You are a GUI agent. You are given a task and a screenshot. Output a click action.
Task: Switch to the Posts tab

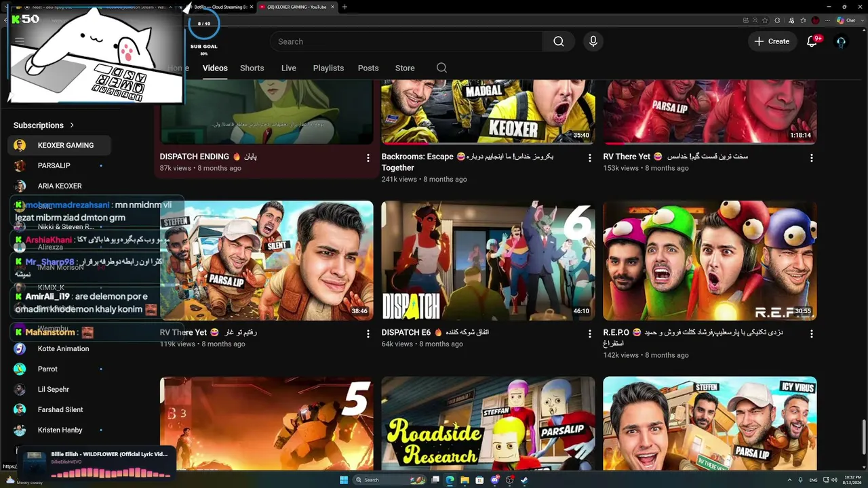point(368,68)
